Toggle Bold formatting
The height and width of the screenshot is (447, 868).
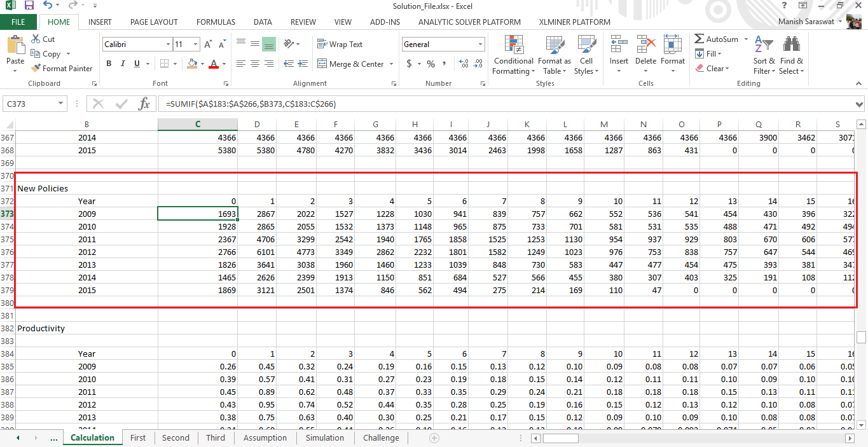coord(109,64)
